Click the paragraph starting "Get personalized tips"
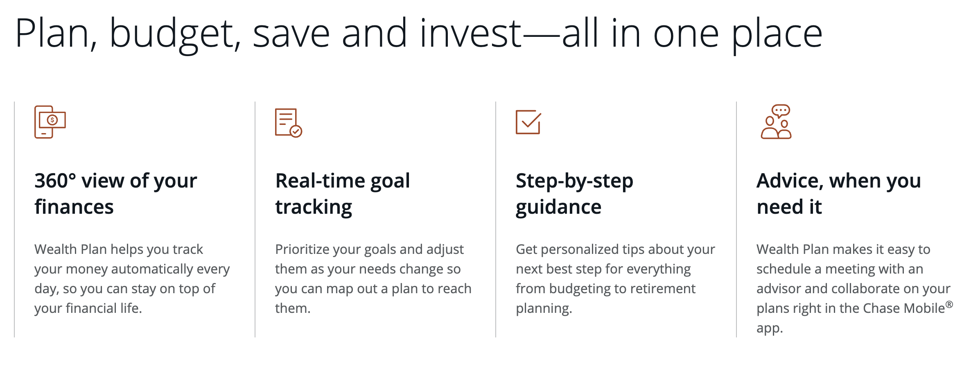 [x=615, y=278]
